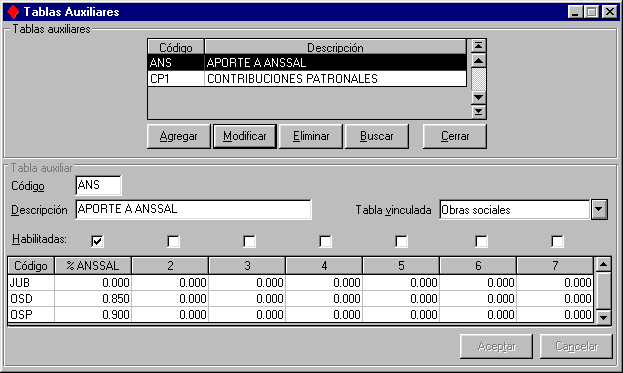
Task: Click the down arrow of values grid scrollbar
Action: pyautogui.click(x=604, y=317)
